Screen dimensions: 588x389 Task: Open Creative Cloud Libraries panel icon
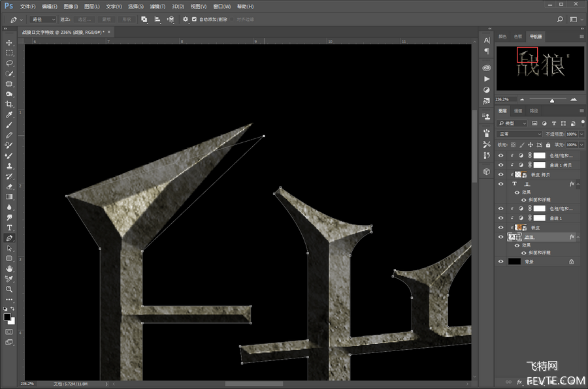click(x=487, y=68)
